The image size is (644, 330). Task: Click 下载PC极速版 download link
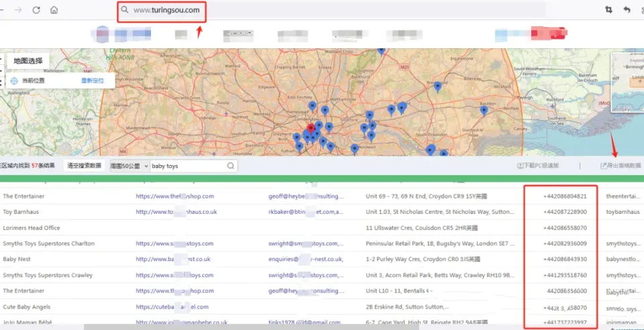click(x=537, y=166)
